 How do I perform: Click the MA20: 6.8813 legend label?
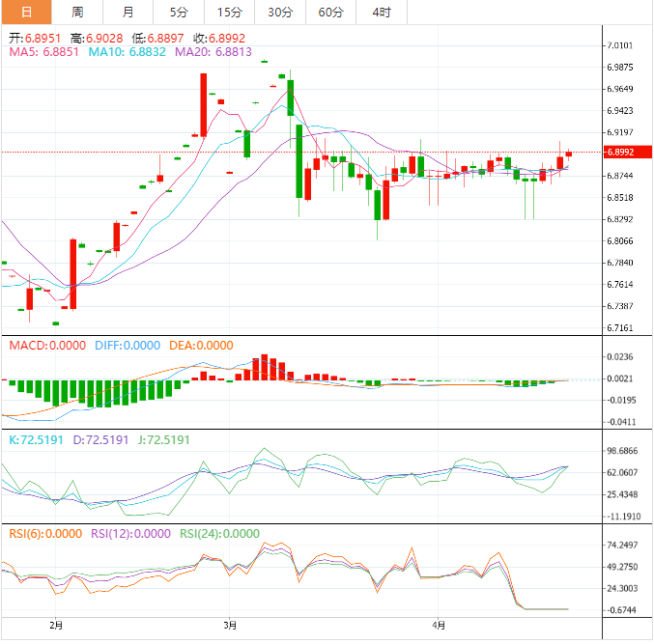(213, 52)
